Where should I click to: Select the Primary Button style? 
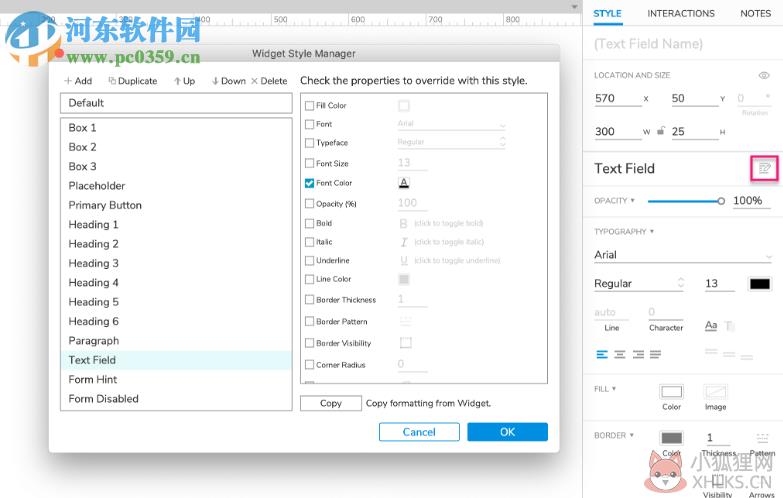coord(176,205)
